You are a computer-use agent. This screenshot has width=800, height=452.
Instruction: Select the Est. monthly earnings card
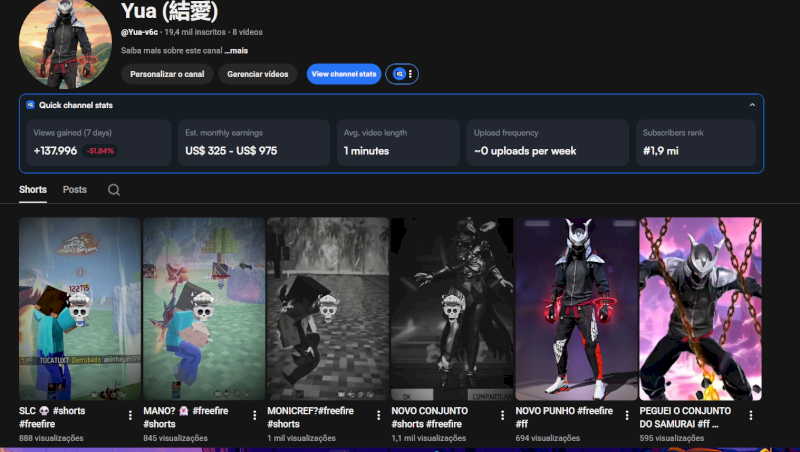[254, 142]
